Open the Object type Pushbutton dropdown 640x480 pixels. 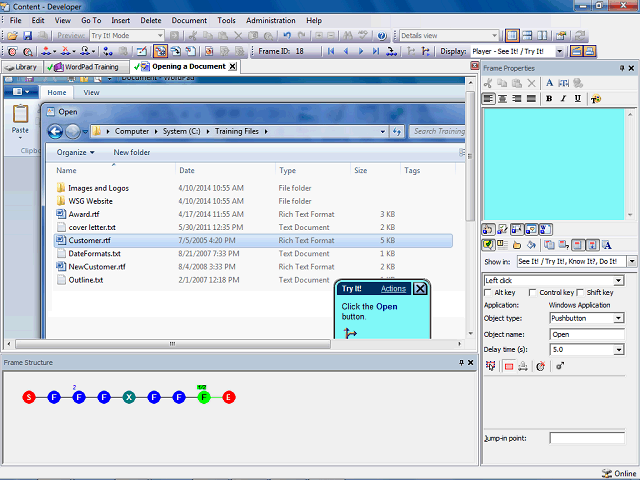(x=619, y=319)
